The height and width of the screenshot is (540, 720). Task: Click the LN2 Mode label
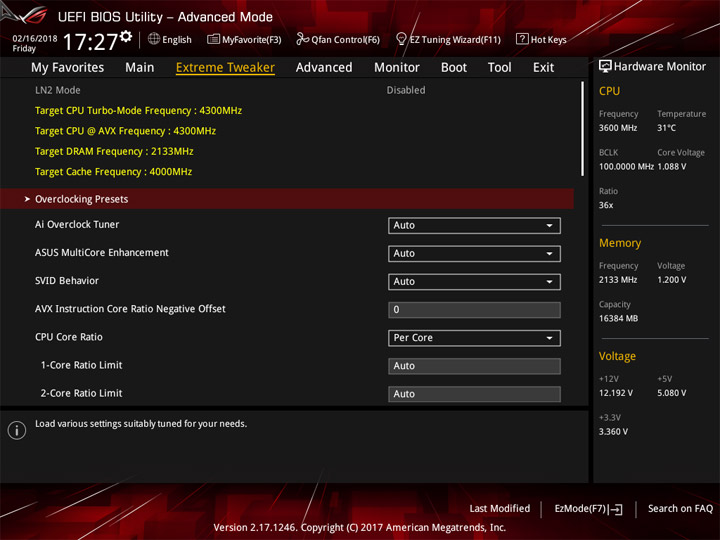tap(58, 90)
